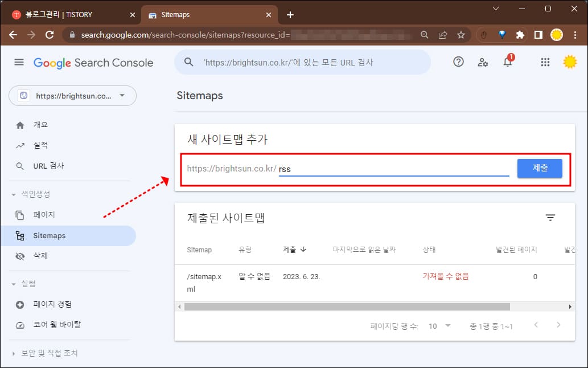
Task: Click the browser forward arrow
Action: coord(31,35)
